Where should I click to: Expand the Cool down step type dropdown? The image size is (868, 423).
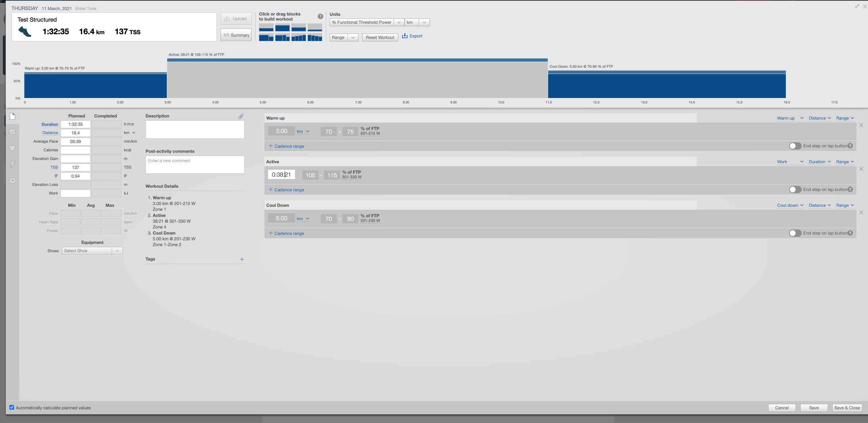pos(790,205)
